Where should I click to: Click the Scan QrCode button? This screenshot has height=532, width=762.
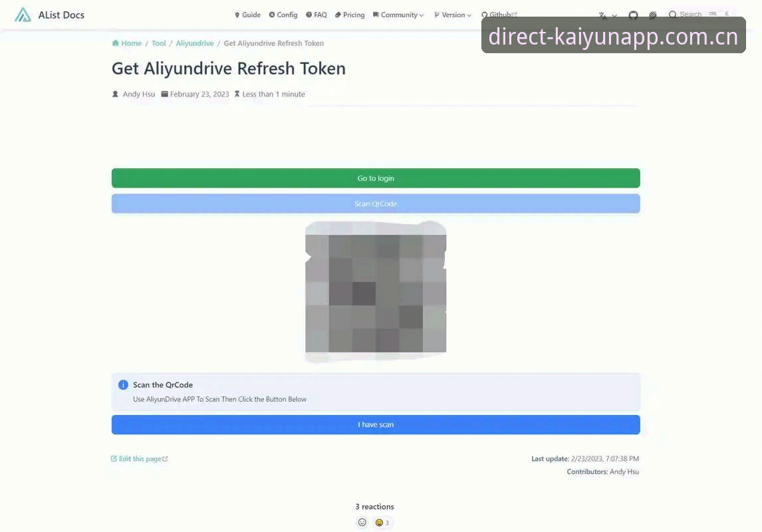tap(376, 203)
